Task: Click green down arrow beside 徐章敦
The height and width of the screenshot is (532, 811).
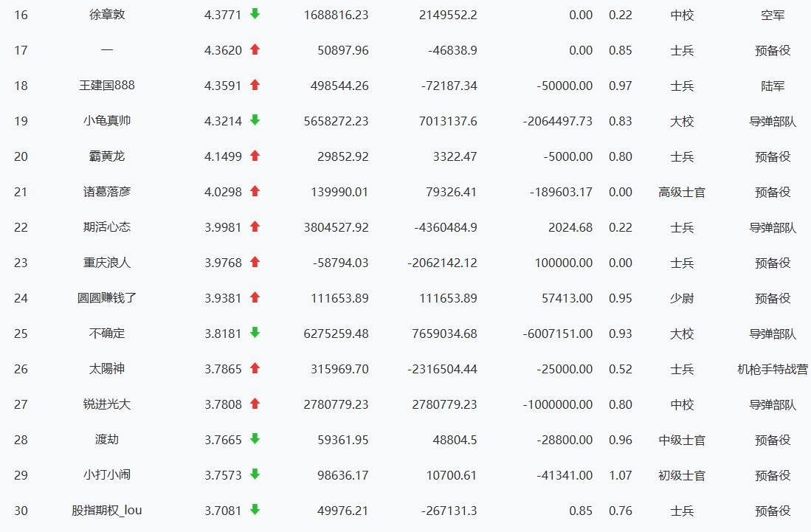Action: [255, 14]
